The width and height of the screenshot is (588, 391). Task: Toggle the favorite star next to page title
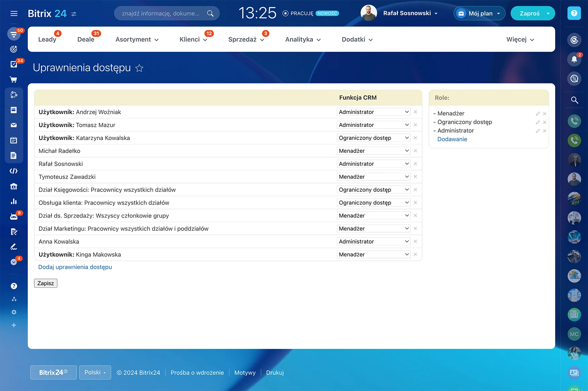click(139, 68)
